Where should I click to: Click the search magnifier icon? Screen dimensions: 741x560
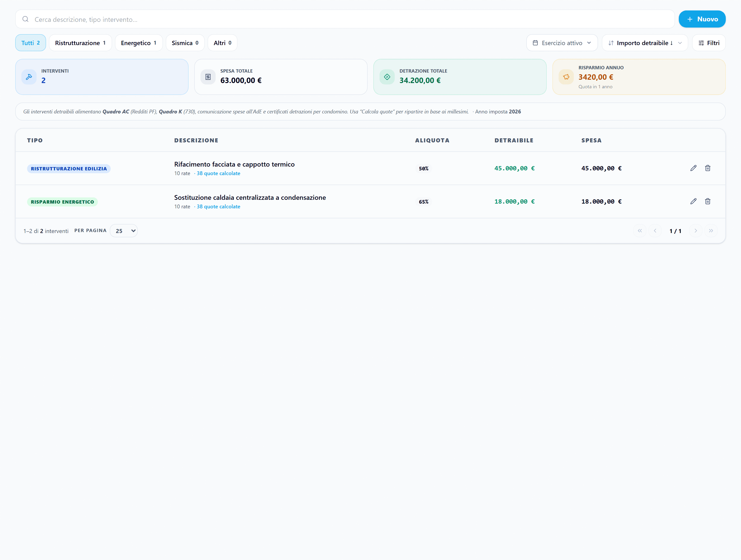pyautogui.click(x=25, y=19)
